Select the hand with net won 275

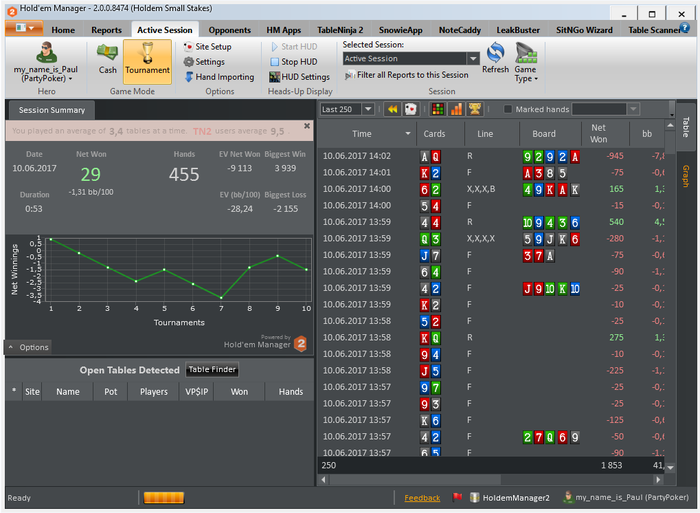point(491,338)
